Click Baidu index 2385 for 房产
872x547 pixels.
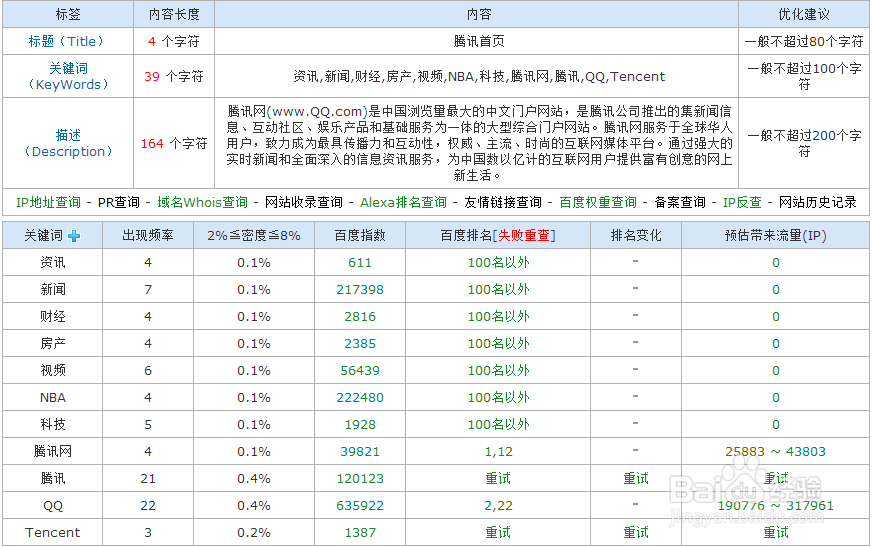coord(360,344)
